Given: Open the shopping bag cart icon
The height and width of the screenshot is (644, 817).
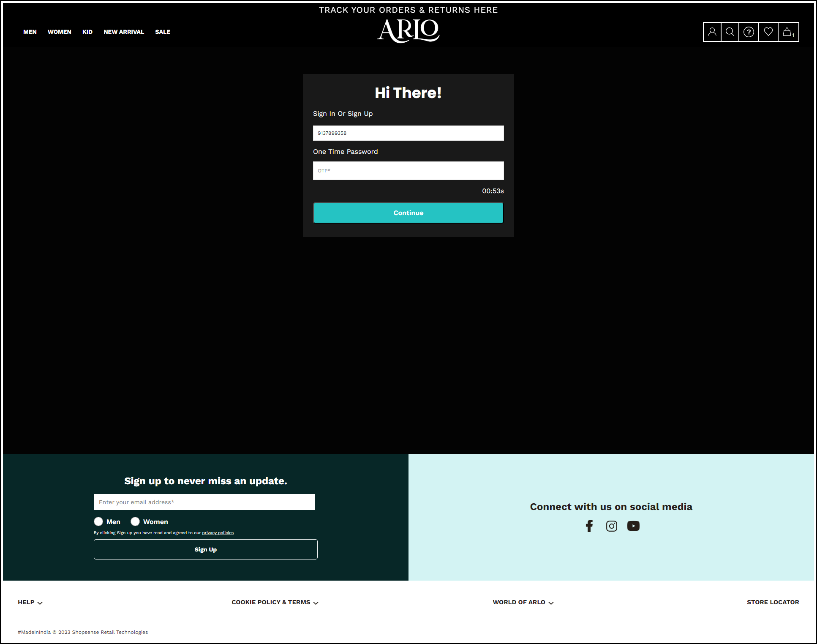Looking at the screenshot, I should pos(788,32).
